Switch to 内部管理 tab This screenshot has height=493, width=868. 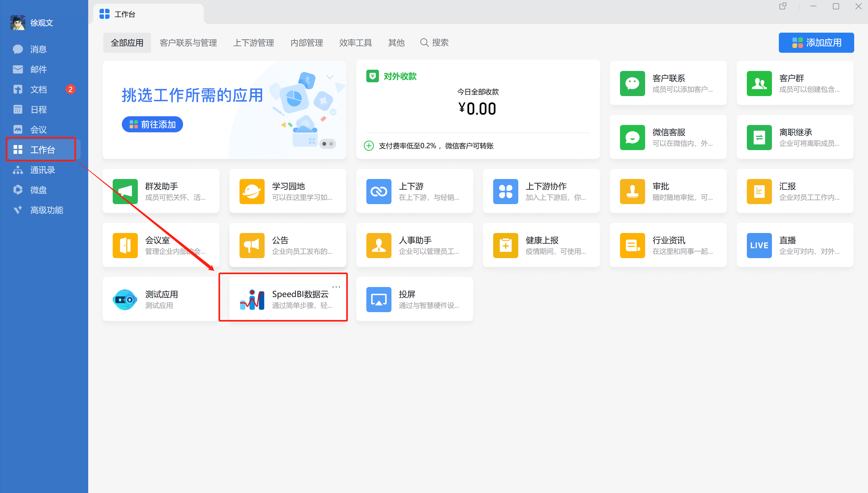pos(307,43)
